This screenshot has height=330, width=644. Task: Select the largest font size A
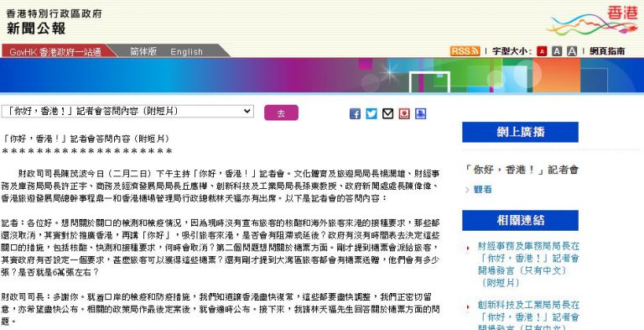572,51
